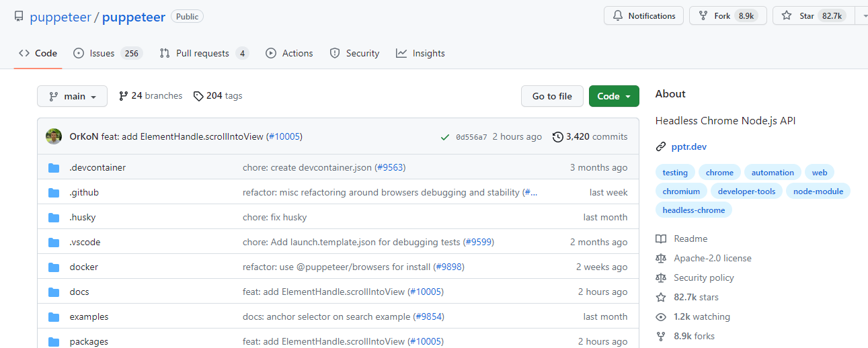Viewport: 868px width, 348px height.
Task: Open the .husky folder
Action: 83,218
